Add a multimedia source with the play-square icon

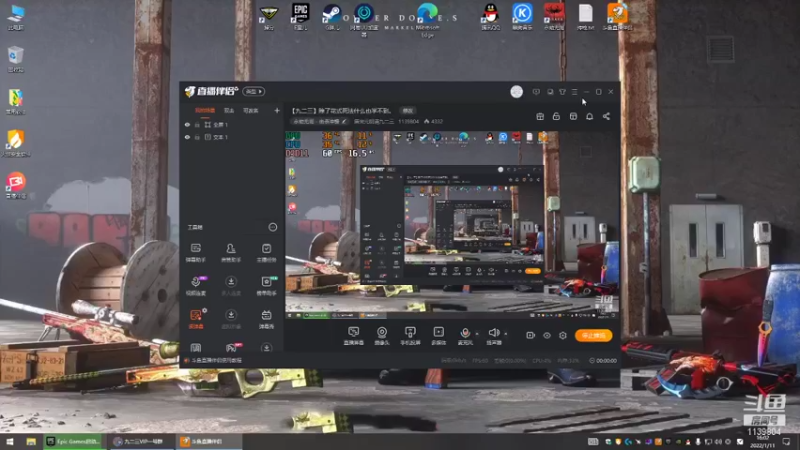[x=438, y=336]
